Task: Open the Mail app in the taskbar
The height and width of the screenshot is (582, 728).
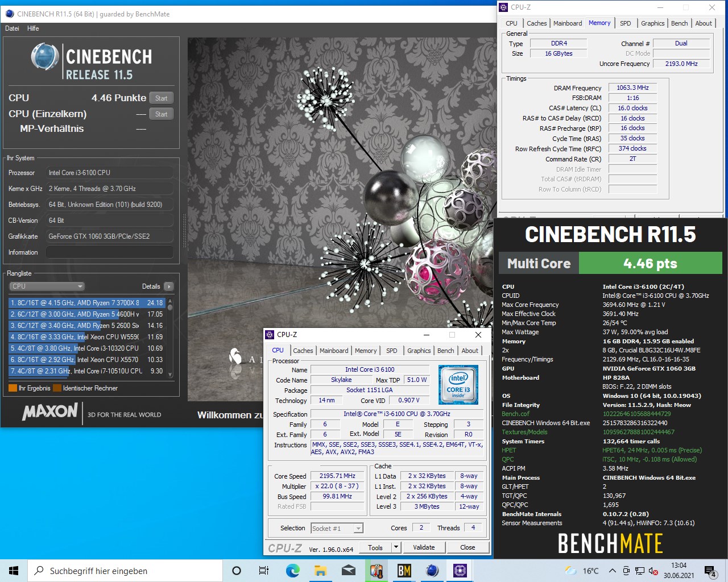Action: [x=349, y=571]
